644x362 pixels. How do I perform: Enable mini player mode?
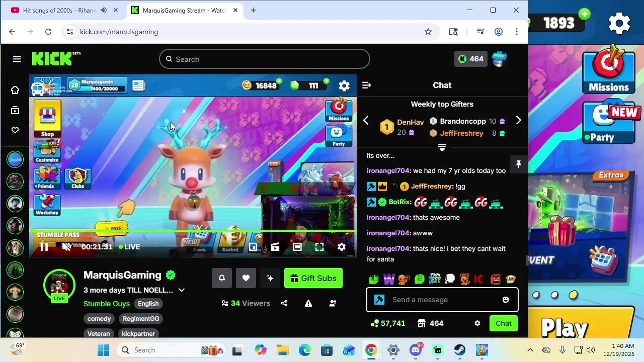coord(253,247)
